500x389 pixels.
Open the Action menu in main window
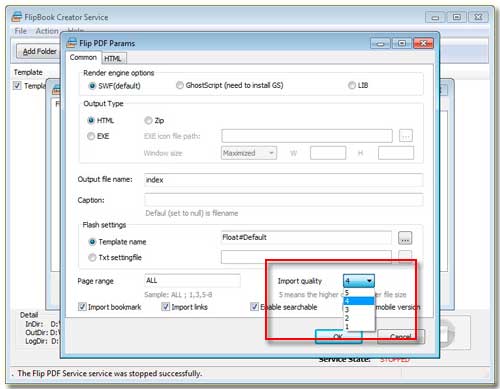click(x=47, y=31)
